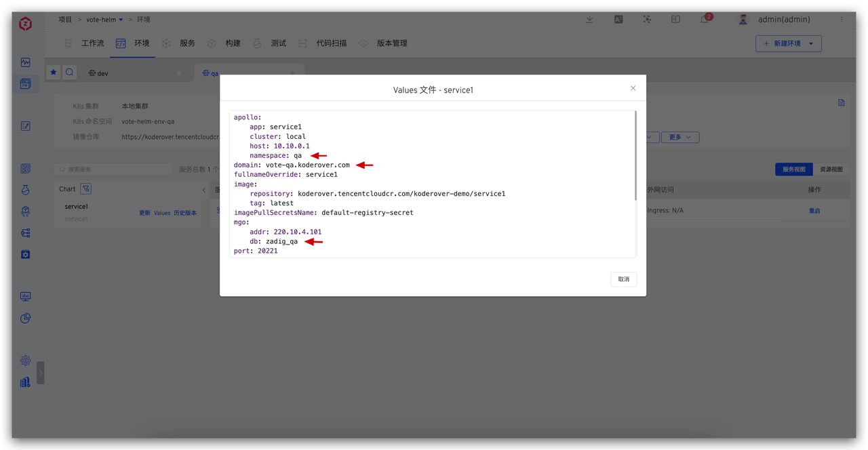Open the 更多 dropdown menu
Viewport: 868px width, 450px height.
pos(679,138)
